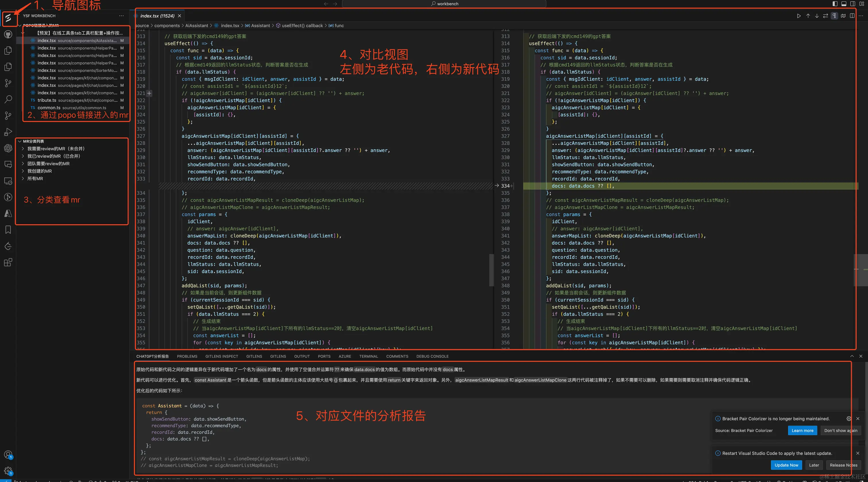Configure Bracket Pair Colorizer notification gear
The width and height of the screenshot is (868, 482).
click(x=848, y=419)
